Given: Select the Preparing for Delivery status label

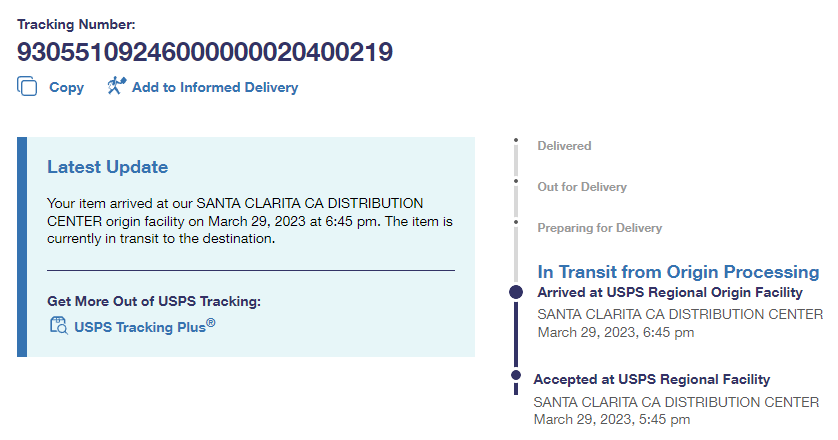Looking at the screenshot, I should point(599,228).
